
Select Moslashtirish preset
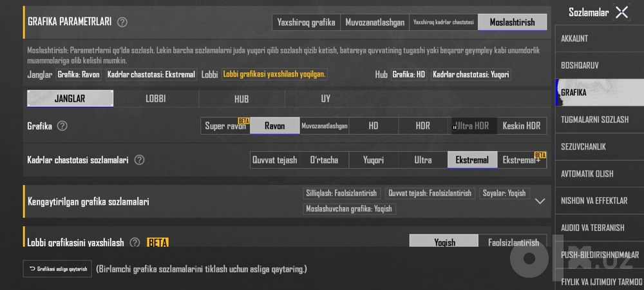tap(512, 22)
